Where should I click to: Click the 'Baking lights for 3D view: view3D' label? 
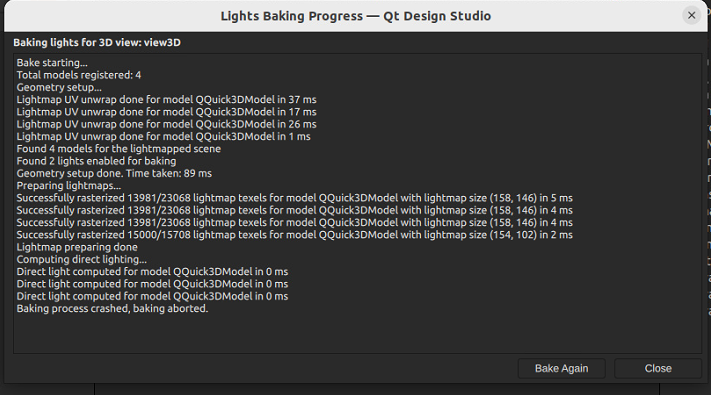pyautogui.click(x=97, y=43)
